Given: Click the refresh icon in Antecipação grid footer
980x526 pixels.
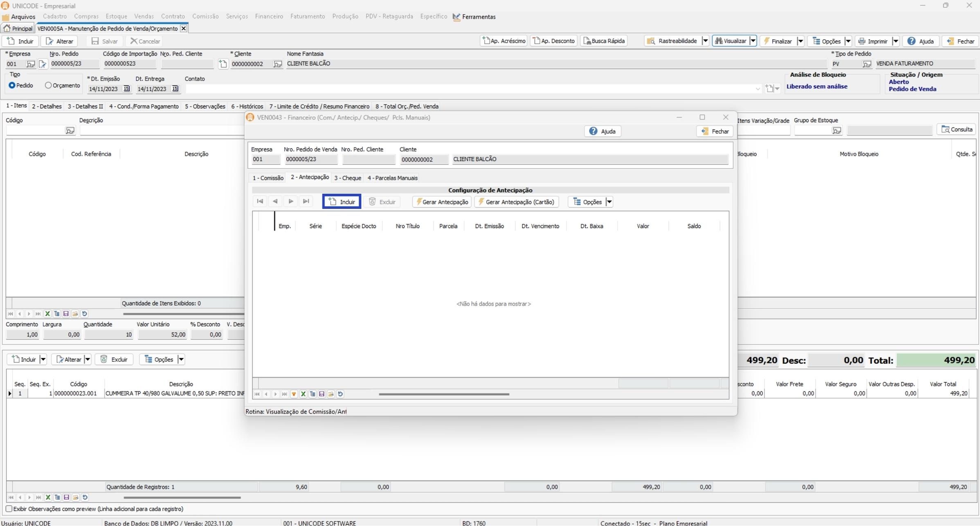Looking at the screenshot, I should (340, 394).
